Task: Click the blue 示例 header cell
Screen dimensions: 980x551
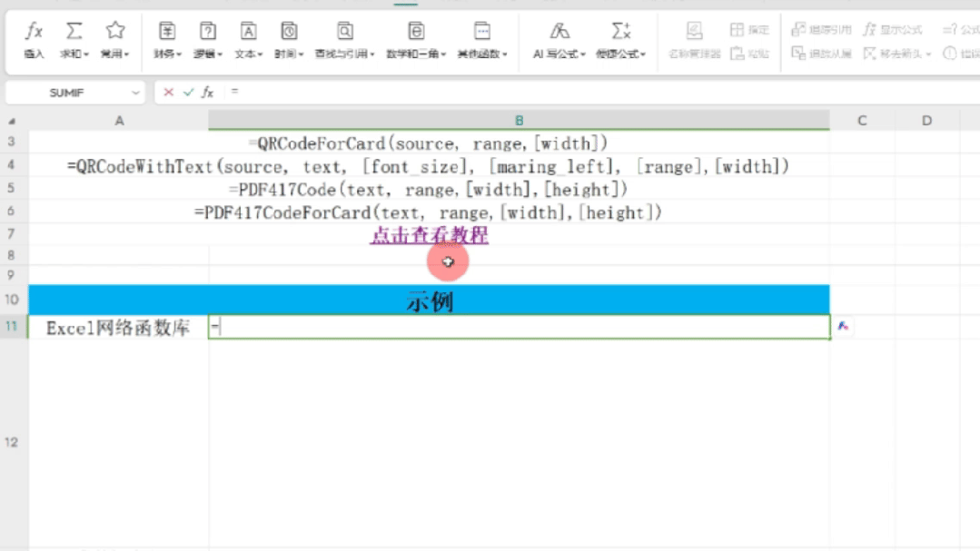Action: coord(429,300)
